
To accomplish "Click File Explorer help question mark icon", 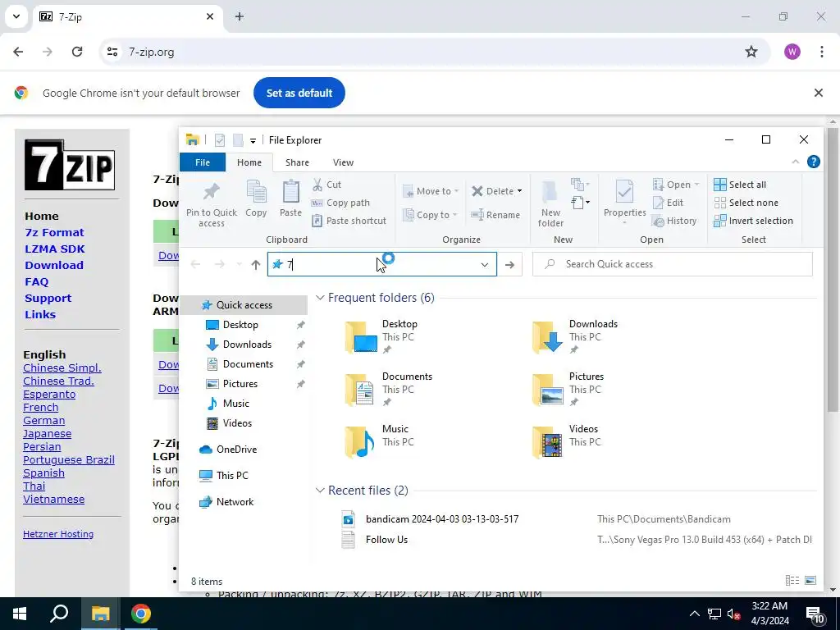I will [x=813, y=162].
